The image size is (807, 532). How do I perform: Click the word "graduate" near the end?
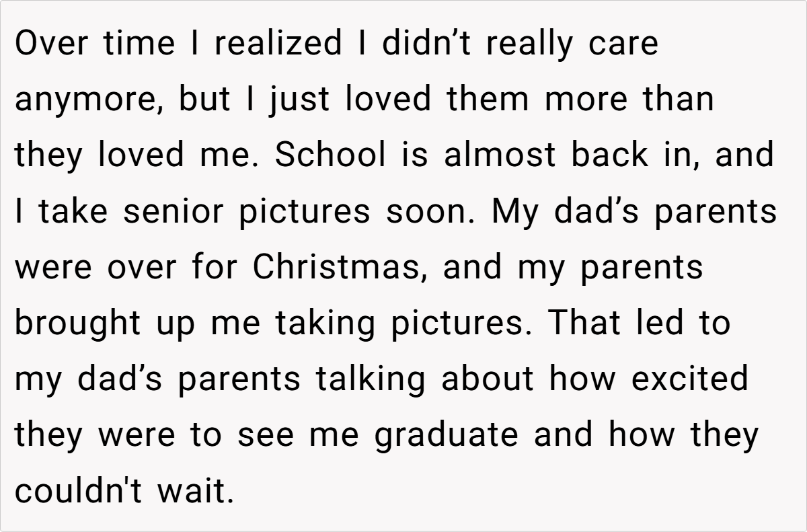447,434
